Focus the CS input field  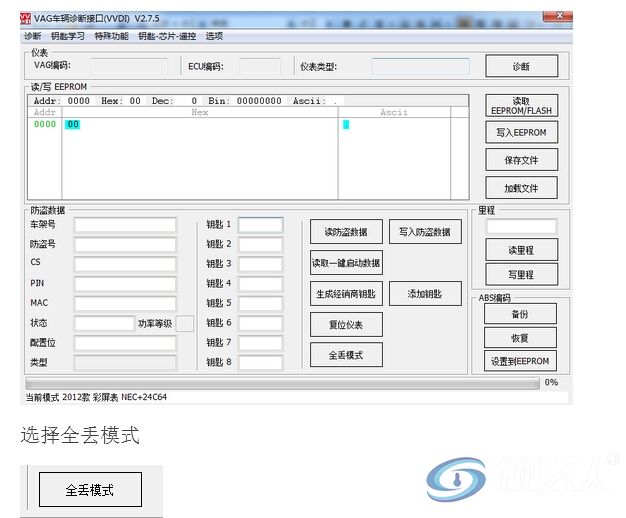125,264
